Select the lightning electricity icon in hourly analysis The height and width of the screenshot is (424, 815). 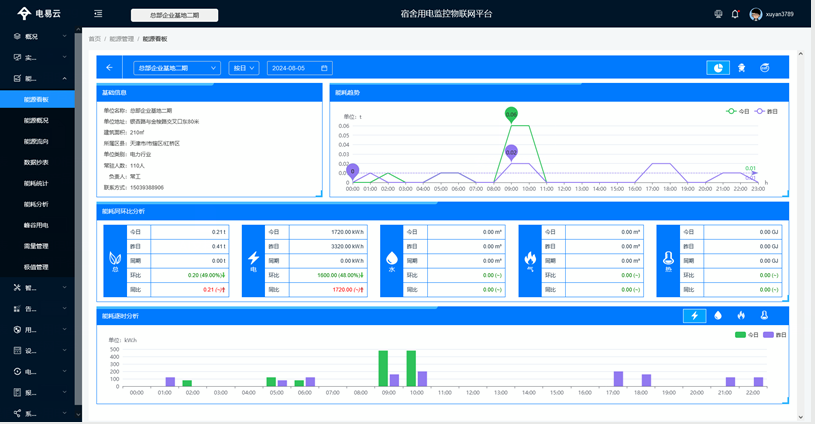tap(694, 315)
